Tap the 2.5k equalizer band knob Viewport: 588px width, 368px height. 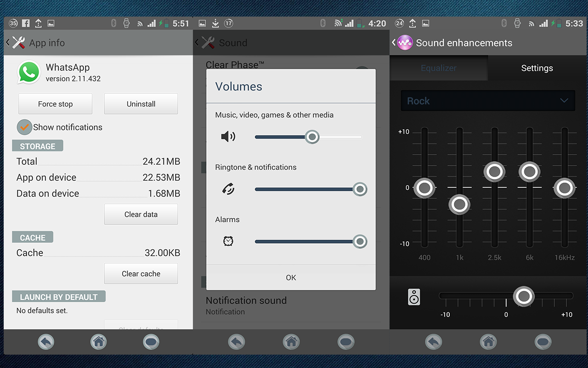[x=494, y=172]
